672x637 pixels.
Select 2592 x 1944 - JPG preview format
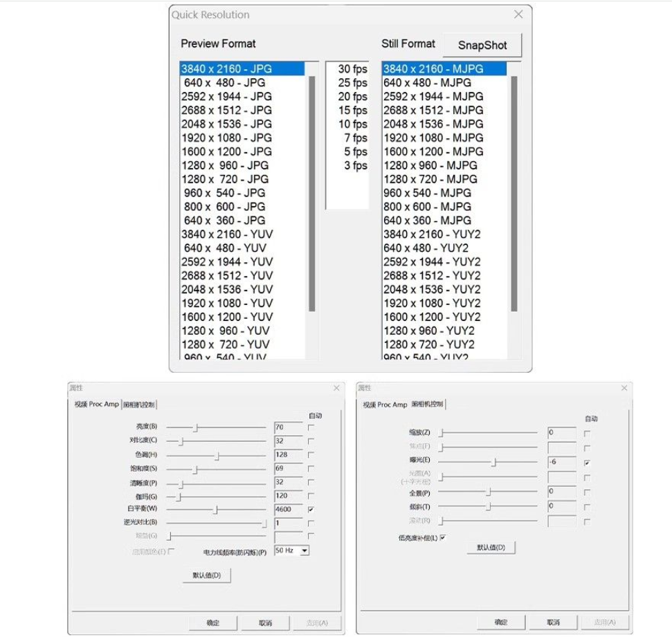point(242,96)
